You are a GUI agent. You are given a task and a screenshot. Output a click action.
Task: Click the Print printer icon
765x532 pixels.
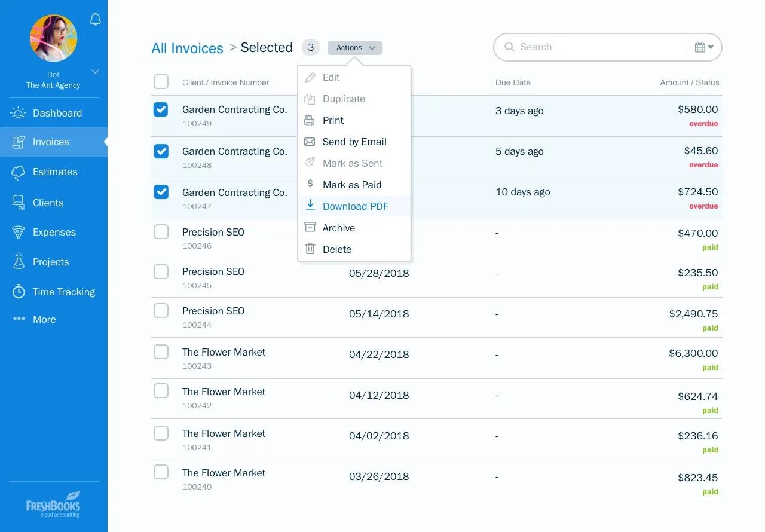click(310, 120)
